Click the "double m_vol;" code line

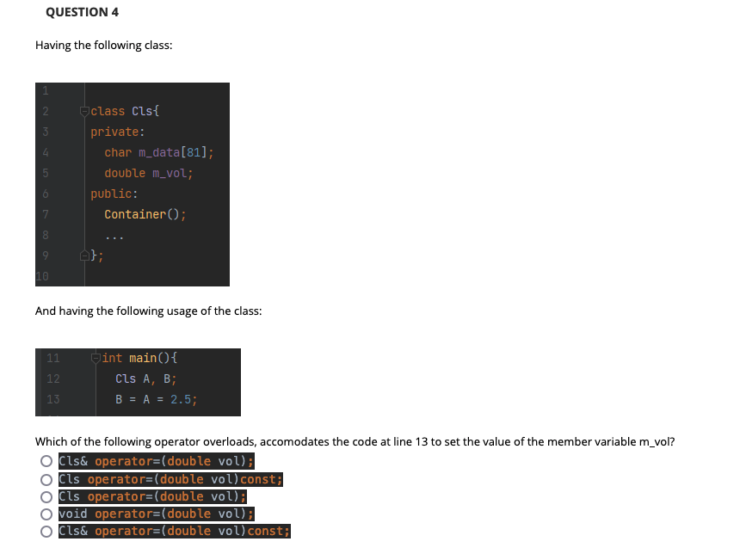(x=150, y=173)
